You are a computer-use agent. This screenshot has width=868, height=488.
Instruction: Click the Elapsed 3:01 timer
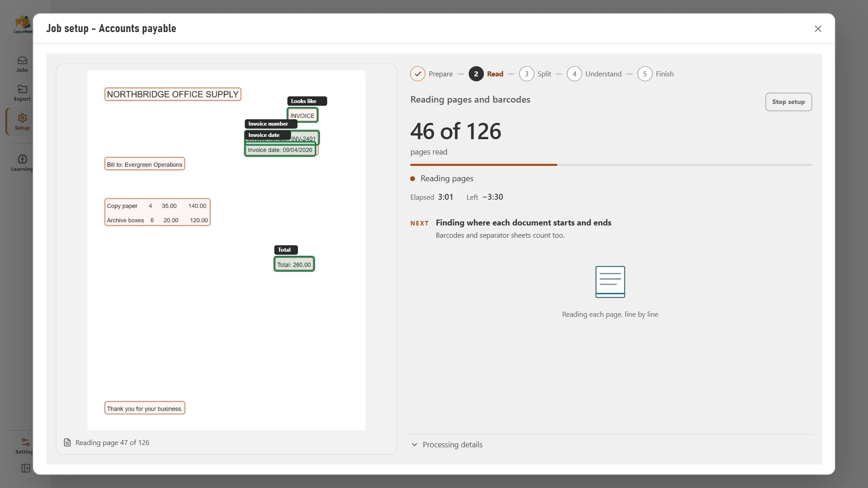[x=432, y=197]
